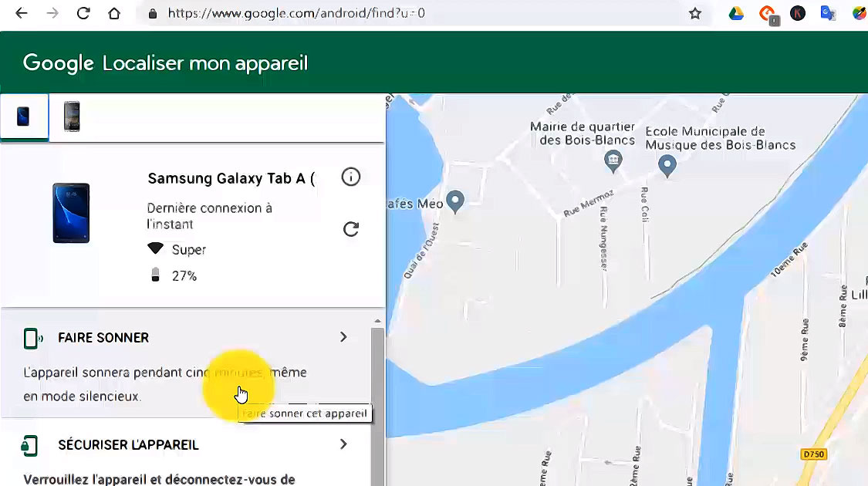The image size is (868, 486).
Task: Click the Samsung Galaxy Tab A device image
Action: click(71, 213)
